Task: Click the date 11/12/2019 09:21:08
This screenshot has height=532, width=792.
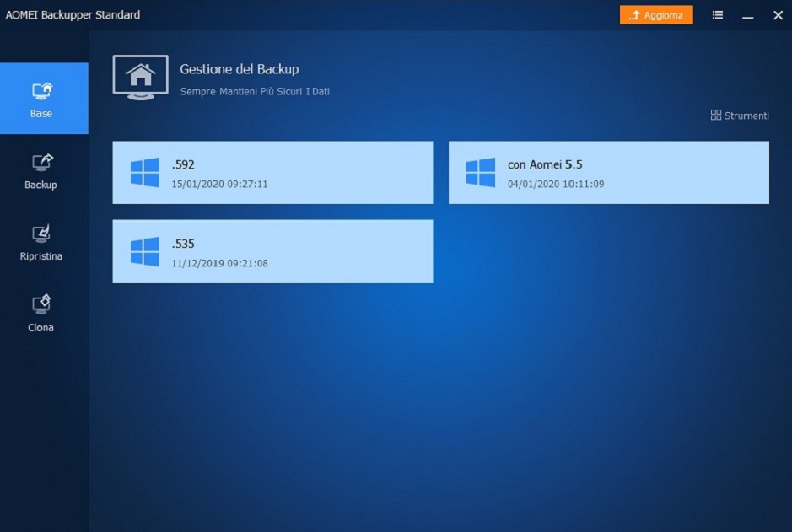Action: [220, 264]
